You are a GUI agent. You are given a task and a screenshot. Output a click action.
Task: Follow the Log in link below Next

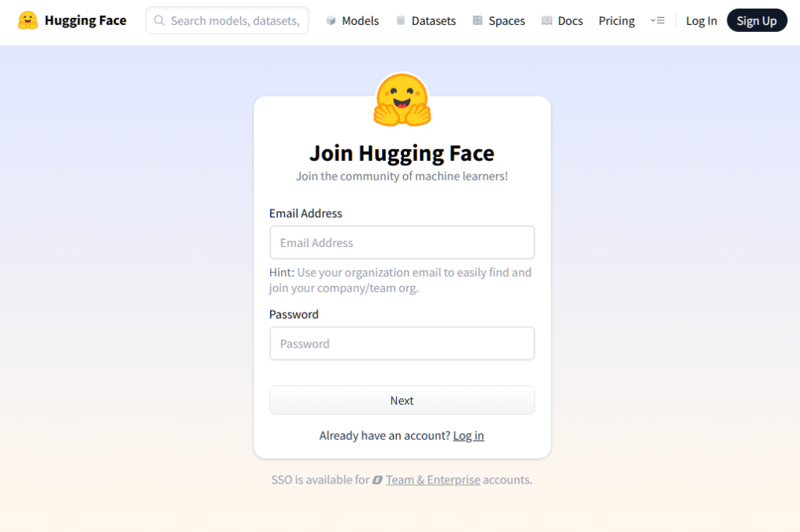pos(469,436)
